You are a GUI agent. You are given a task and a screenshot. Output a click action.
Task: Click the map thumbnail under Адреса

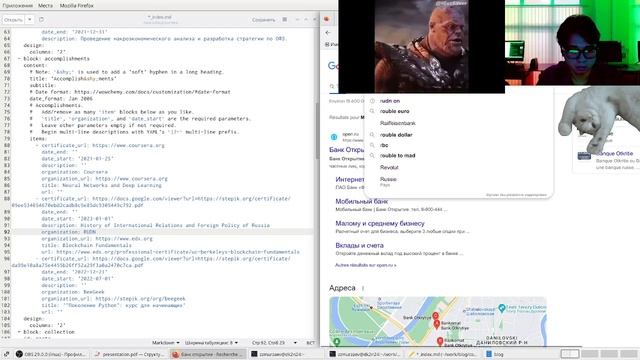coord(438,322)
